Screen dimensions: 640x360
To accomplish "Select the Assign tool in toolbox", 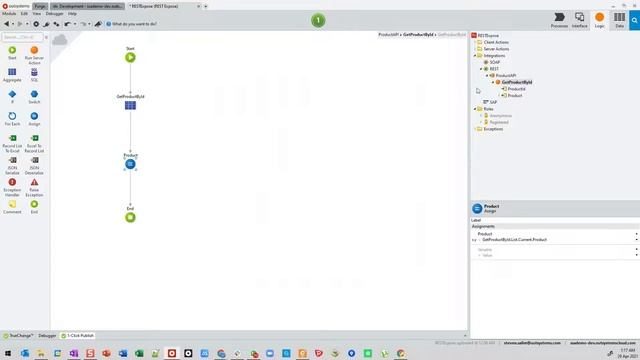I will click(x=34, y=119).
